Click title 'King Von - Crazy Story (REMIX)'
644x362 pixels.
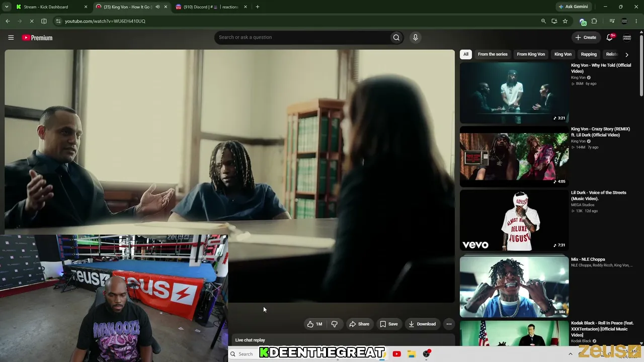tap(600, 132)
